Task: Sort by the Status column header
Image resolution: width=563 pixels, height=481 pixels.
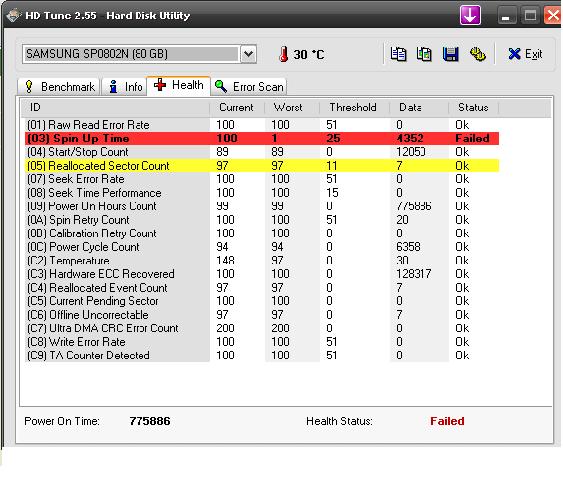Action: [x=474, y=107]
